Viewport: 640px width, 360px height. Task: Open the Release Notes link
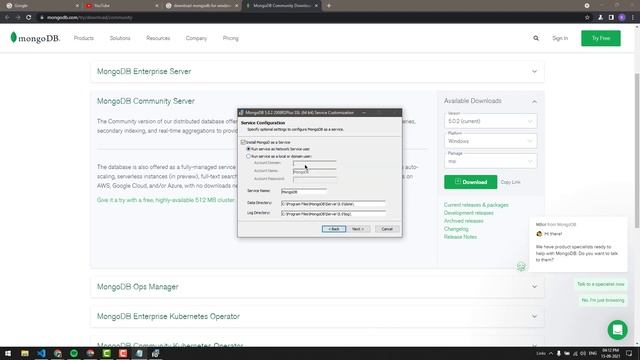(460, 237)
